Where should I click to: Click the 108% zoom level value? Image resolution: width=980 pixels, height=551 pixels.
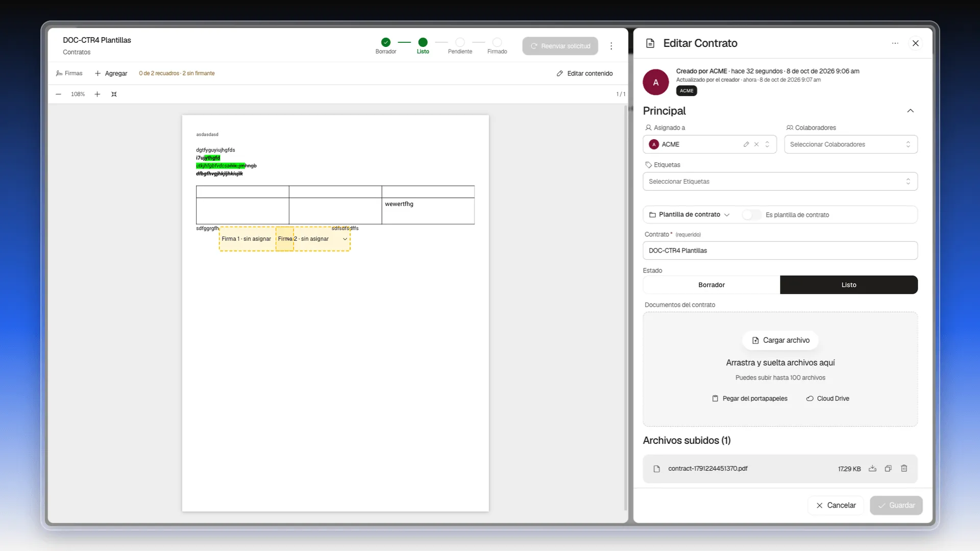tap(78, 94)
